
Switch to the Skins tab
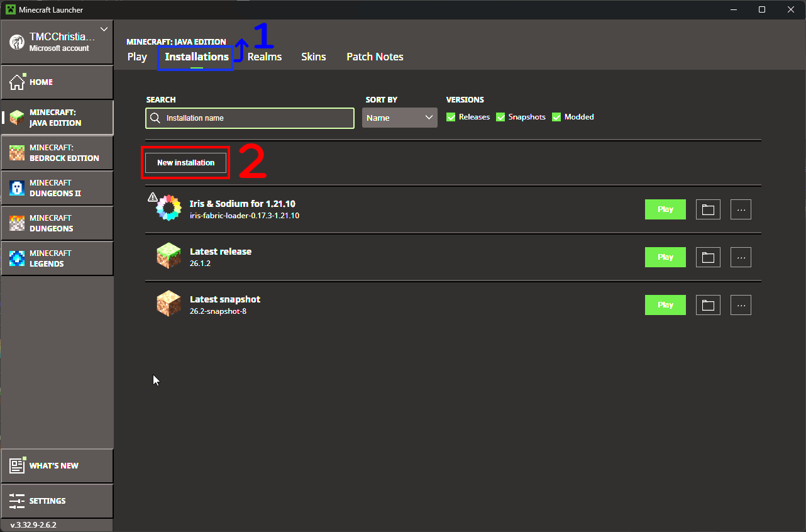click(314, 57)
